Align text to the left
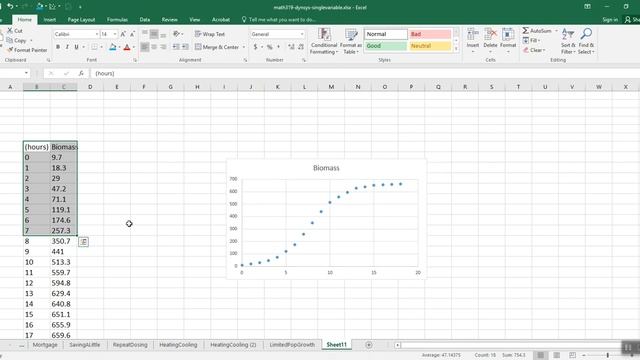 [x=144, y=47]
